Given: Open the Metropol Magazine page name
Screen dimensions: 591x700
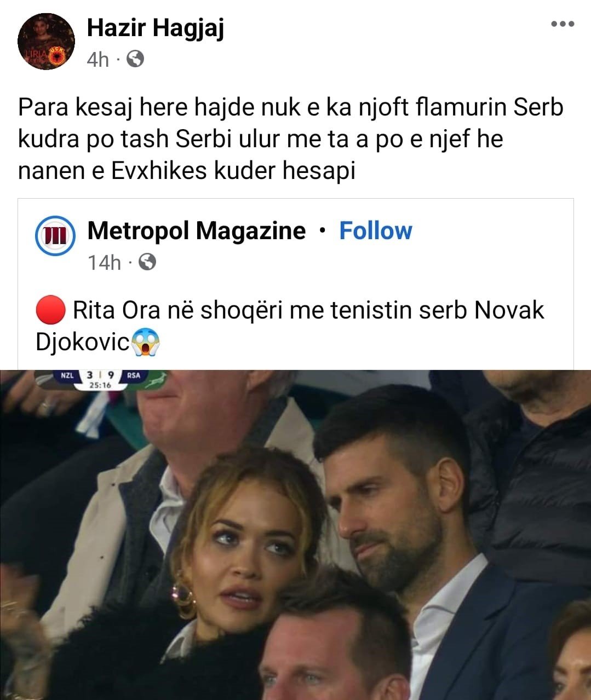Looking at the screenshot, I should 197,230.
